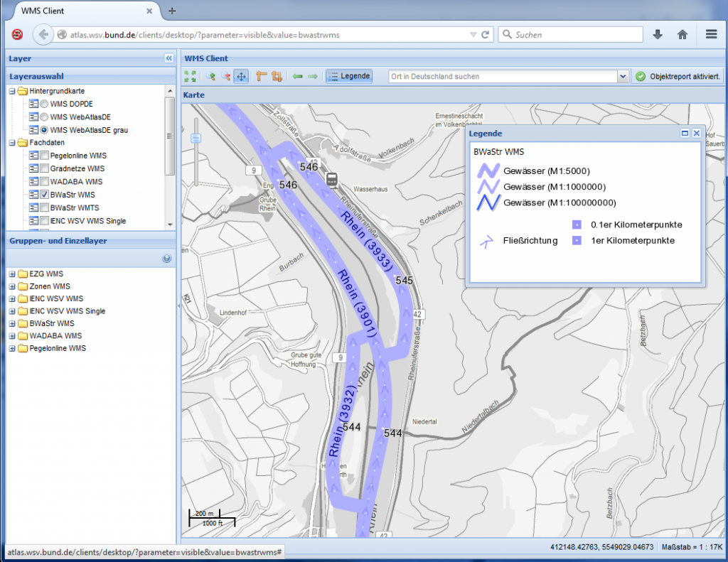The width and height of the screenshot is (728, 562).
Task: Activate the zoom-out magnifier tool
Action: tap(225, 76)
